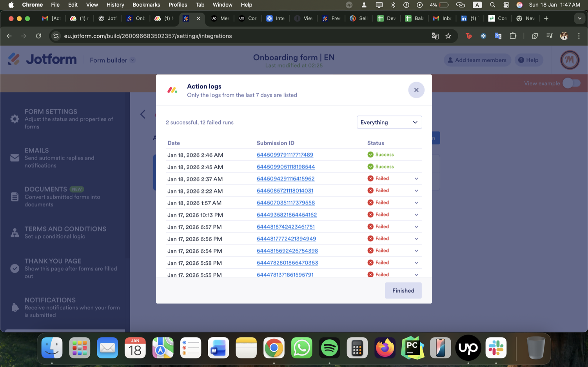Open a new browser tab
Screen dimensions: 588x367
click(x=546, y=18)
